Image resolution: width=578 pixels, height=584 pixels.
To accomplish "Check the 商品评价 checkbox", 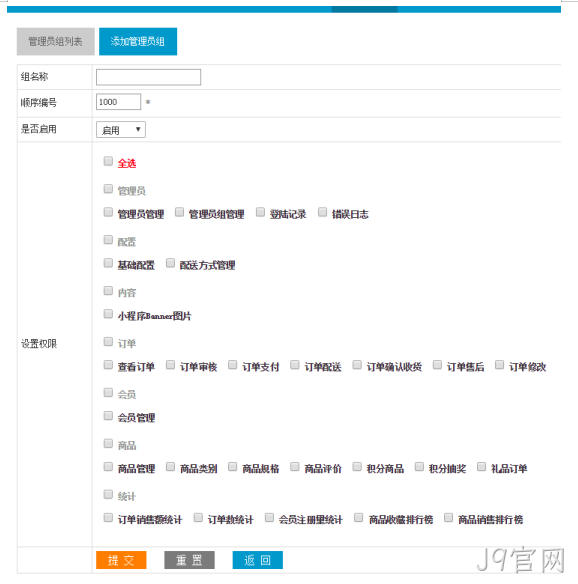I will click(x=295, y=467).
